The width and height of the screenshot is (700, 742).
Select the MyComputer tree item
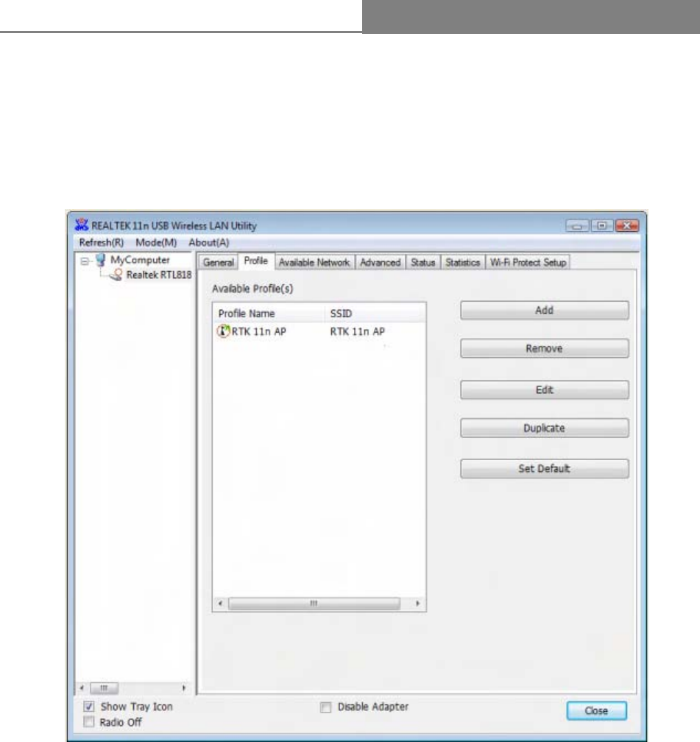tap(140, 260)
